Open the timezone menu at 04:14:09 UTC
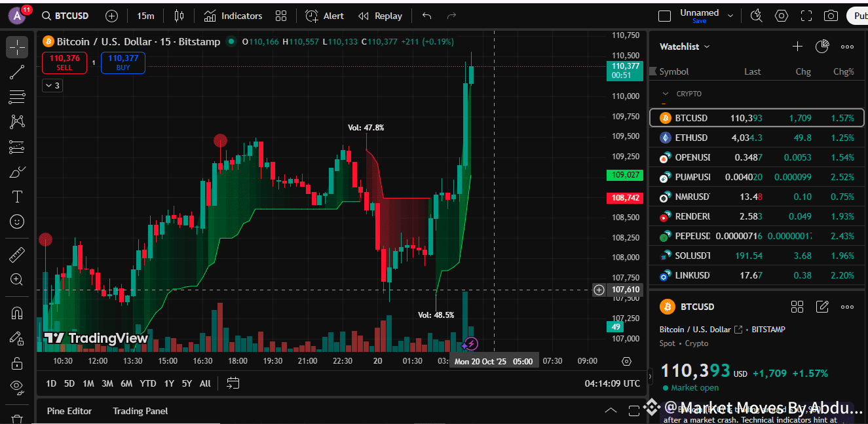Viewport: 868px width, 424px height. coord(613,383)
